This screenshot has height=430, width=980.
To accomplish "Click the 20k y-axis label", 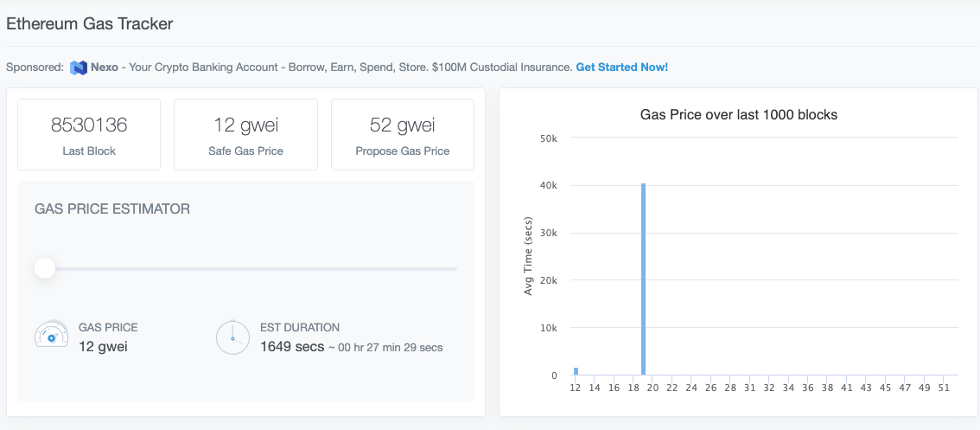I will (x=548, y=280).
